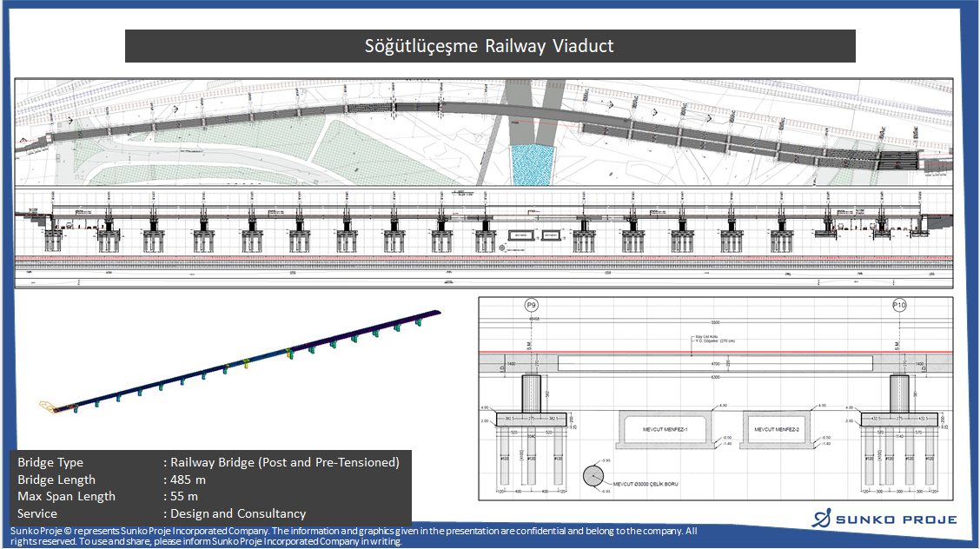Viewport: 980px width, 549px height.
Task: Click the MEVCUT MENFEZ-2 culvert box
Action: [776, 430]
